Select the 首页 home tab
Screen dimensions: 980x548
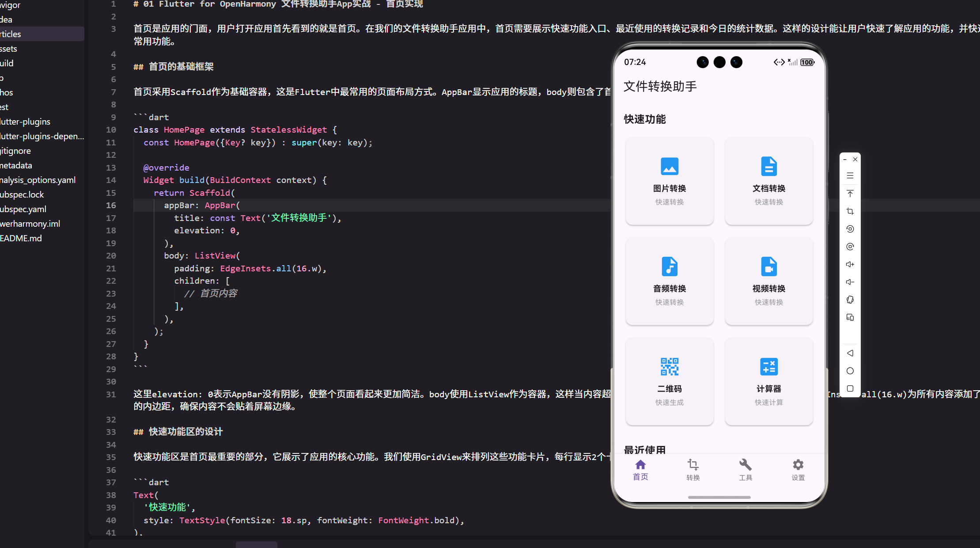click(640, 469)
